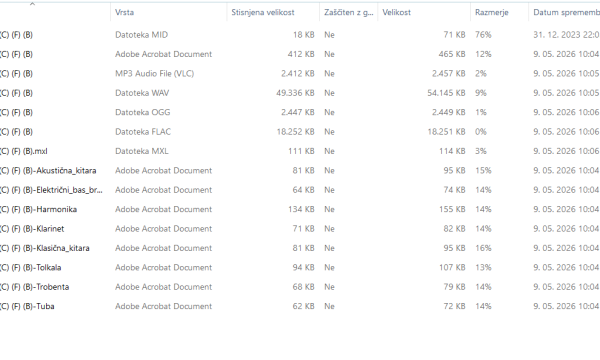
Task: Select the file ending in Tuba
Action: (x=27, y=306)
